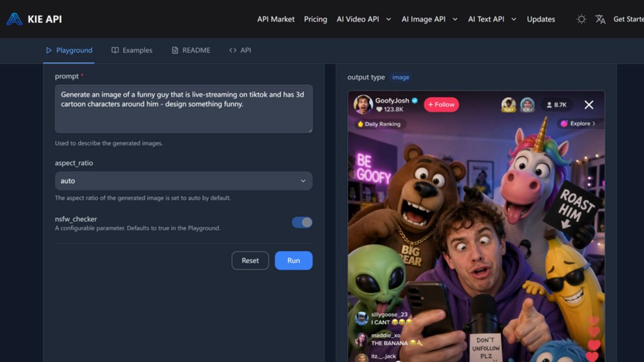The width and height of the screenshot is (644, 362).
Task: Expand the AI Image API menu
Action: 429,19
